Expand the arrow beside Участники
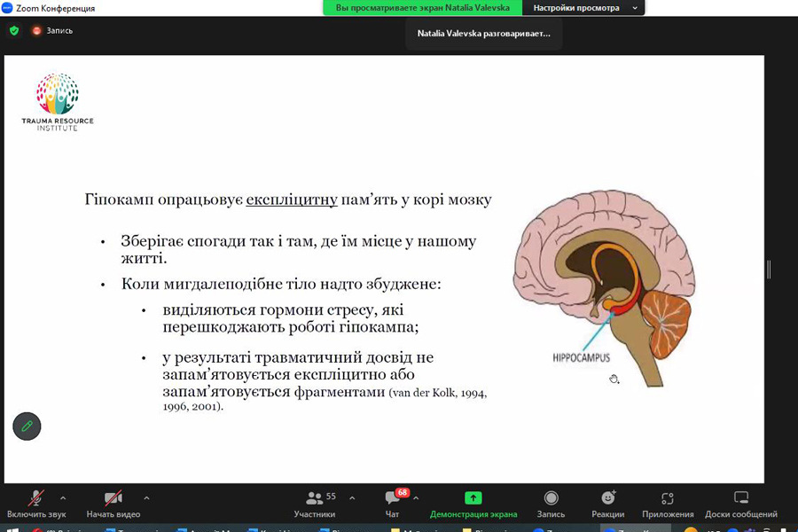 coord(352,498)
